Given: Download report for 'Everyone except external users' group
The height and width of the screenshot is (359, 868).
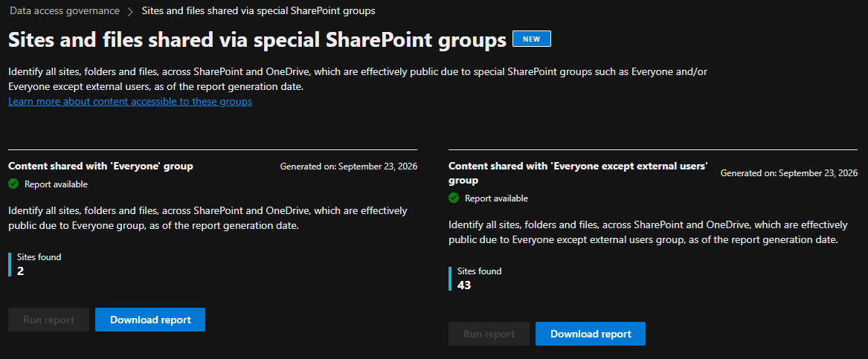Looking at the screenshot, I should (x=590, y=334).
